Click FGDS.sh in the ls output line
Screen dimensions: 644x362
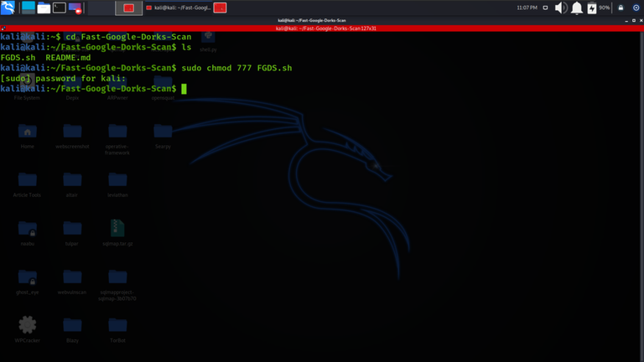[x=18, y=58]
